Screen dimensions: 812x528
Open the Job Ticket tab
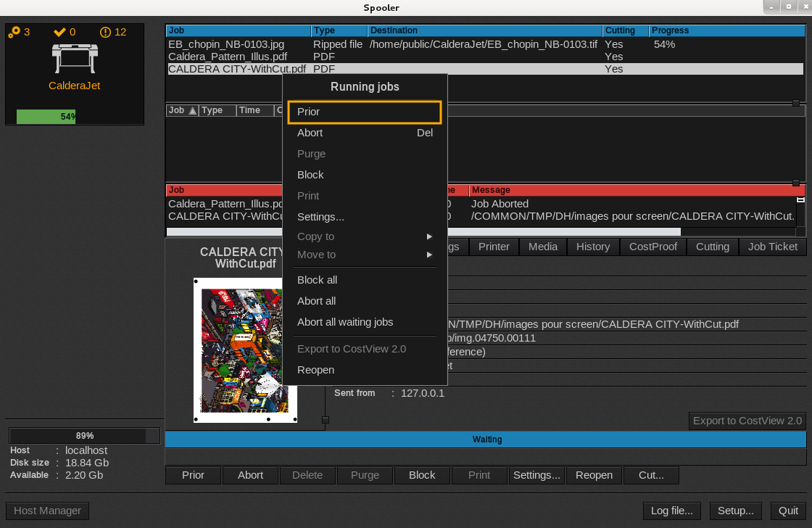coord(773,247)
